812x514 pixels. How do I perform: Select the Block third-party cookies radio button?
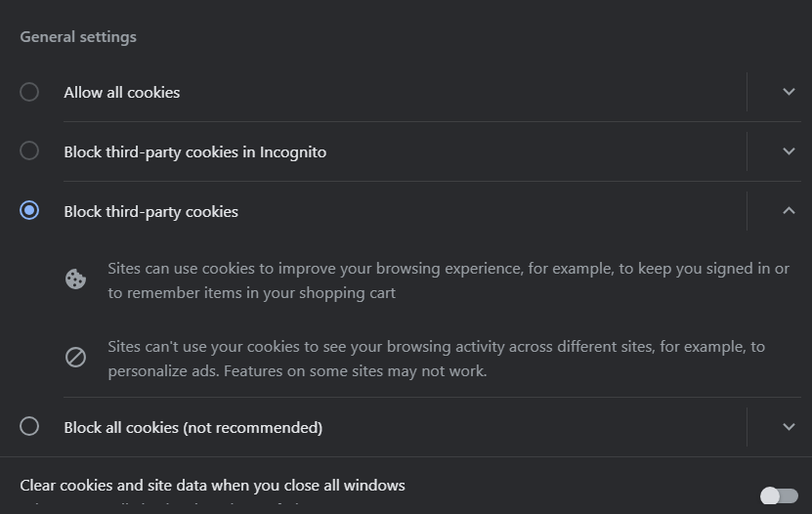pos(29,210)
